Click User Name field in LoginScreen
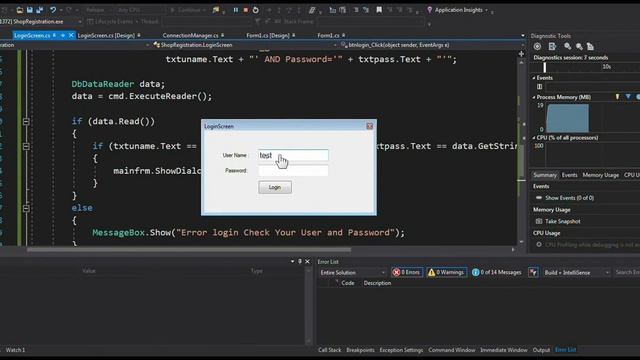640x360 pixels. (x=293, y=155)
